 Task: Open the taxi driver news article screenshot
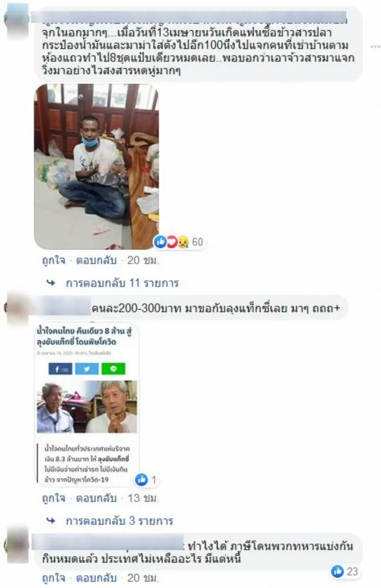(x=87, y=405)
